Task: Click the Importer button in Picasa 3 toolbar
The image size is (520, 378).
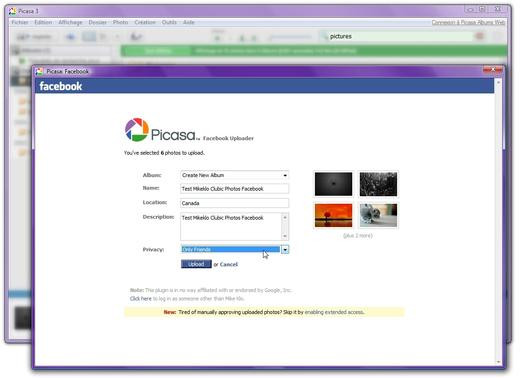Action: 34,37
